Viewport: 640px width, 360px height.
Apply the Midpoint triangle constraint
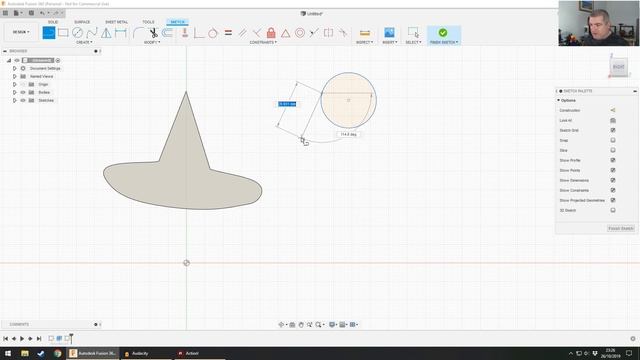click(x=285, y=33)
